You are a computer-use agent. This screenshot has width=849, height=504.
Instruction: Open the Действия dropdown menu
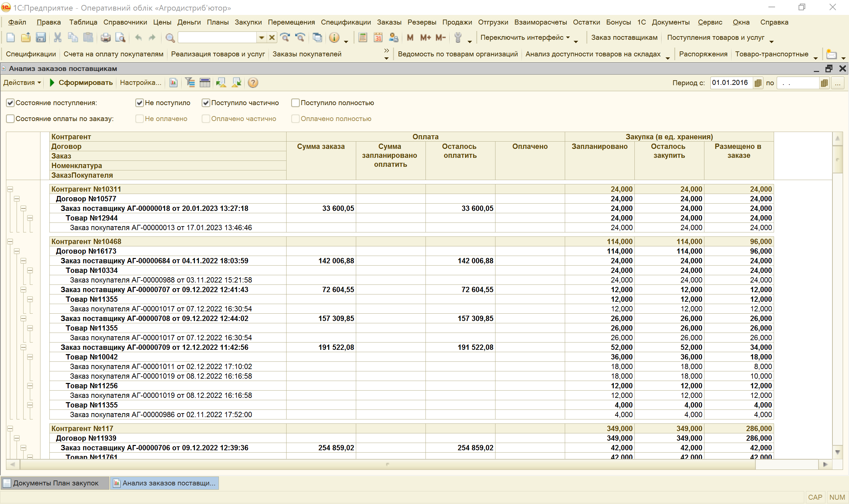[22, 83]
